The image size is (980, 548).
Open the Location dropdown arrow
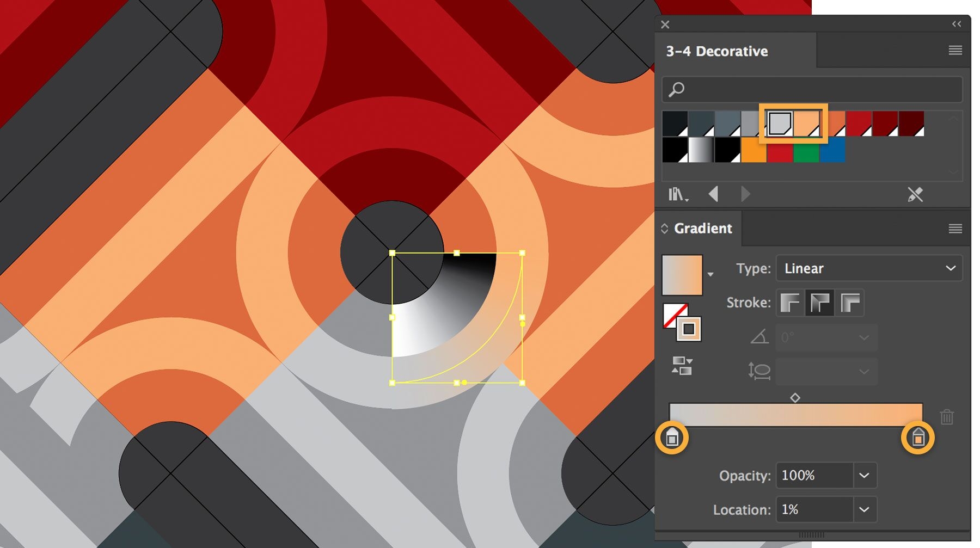pyautogui.click(x=864, y=510)
